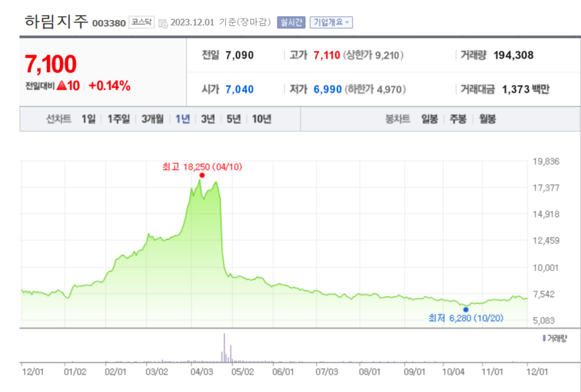
Task: Click the 거래대금 value 1,373 백만
Action: [x=526, y=89]
